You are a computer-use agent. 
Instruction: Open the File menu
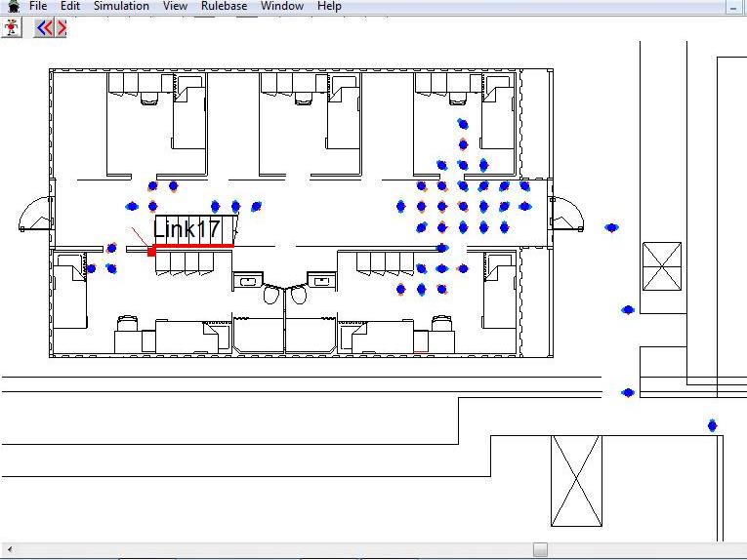[38, 6]
